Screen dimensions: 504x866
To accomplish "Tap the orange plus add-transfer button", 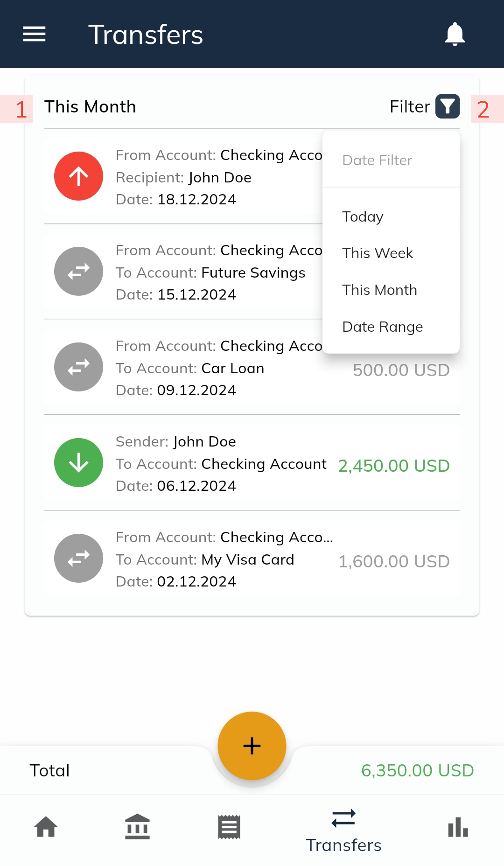I will (252, 746).
